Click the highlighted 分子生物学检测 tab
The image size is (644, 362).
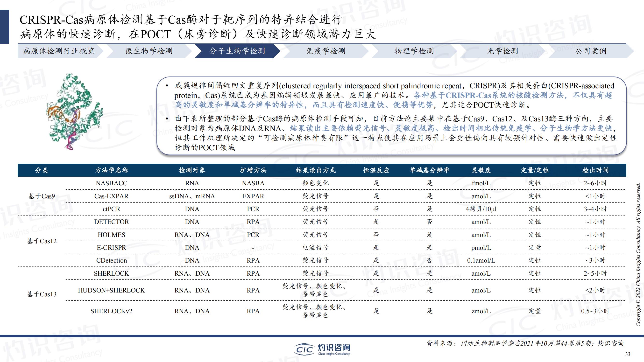point(237,51)
